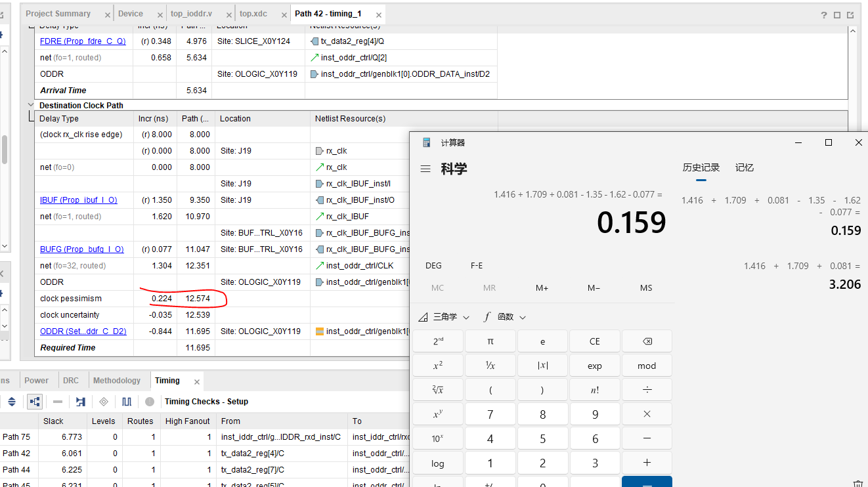Toggle the DEG angle unit in calculator

[x=433, y=266]
